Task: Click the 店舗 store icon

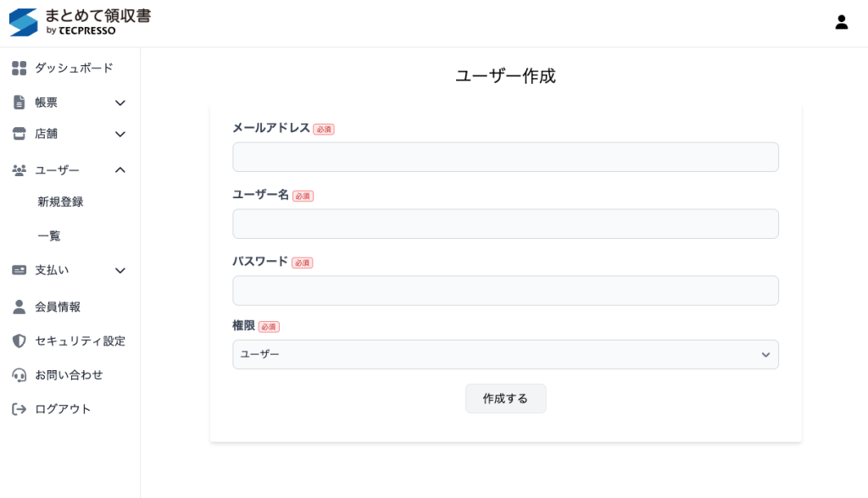Action: click(19, 134)
